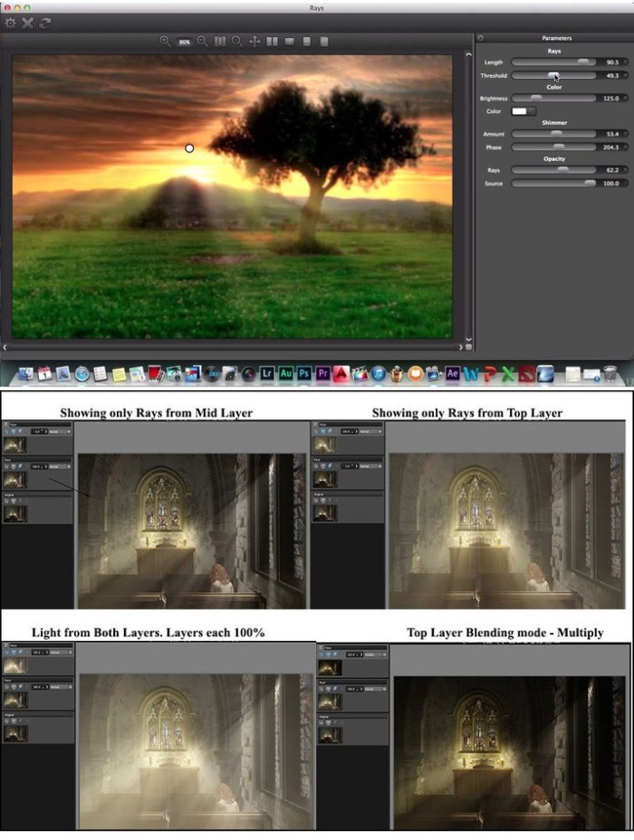
Task: Open Photoshop from the Dock
Action: pos(305,372)
